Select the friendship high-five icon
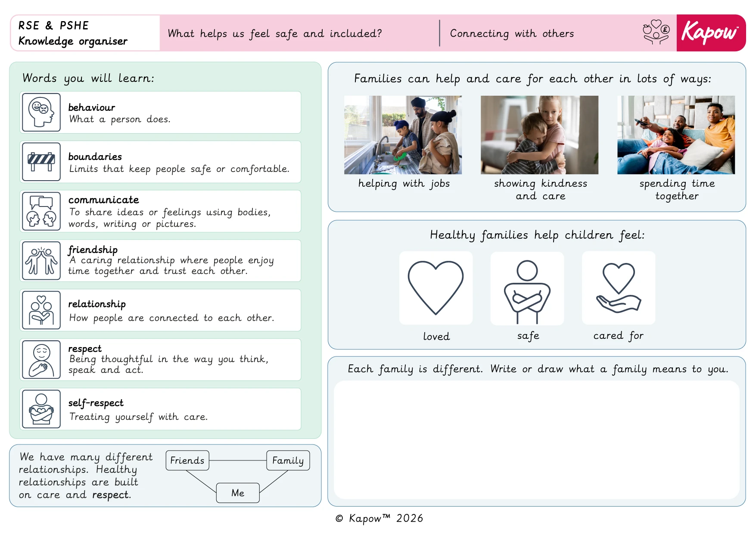This screenshot has height=535, width=756. (x=41, y=261)
